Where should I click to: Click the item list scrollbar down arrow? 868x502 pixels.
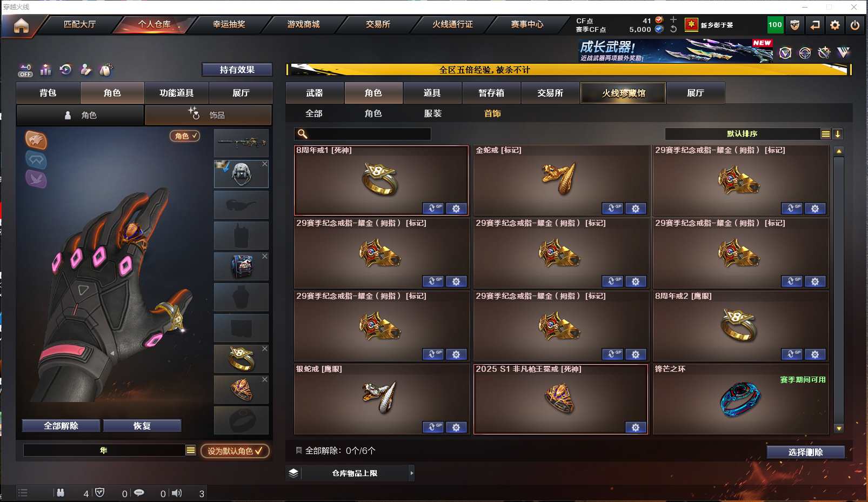click(839, 429)
